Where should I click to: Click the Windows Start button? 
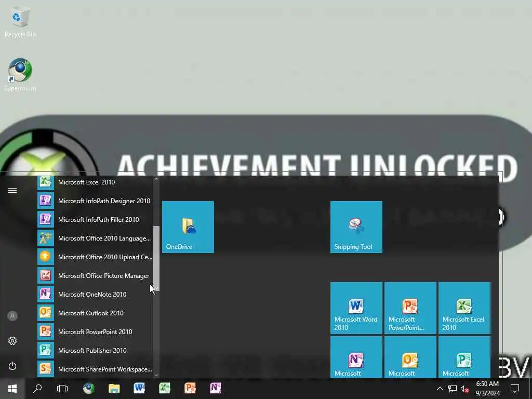point(12,389)
